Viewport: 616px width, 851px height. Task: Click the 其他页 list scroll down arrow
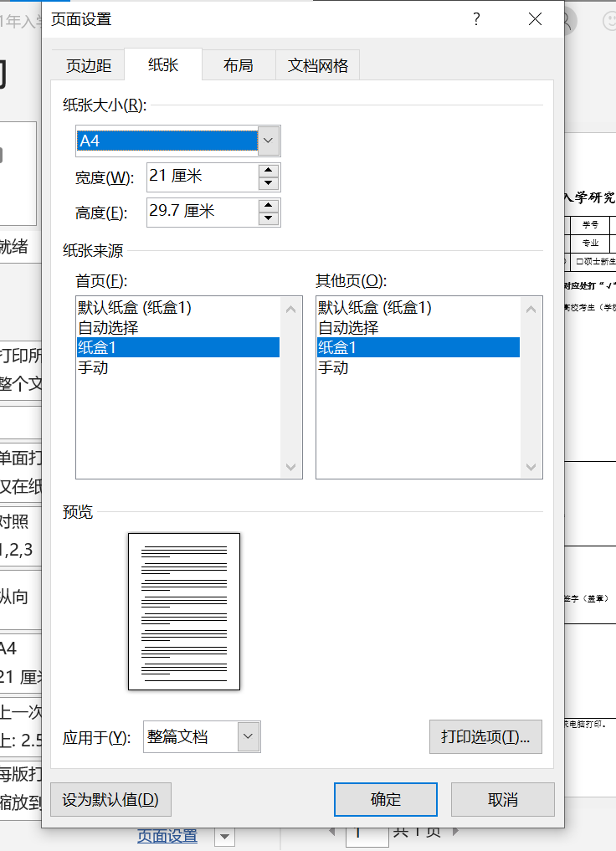(531, 467)
